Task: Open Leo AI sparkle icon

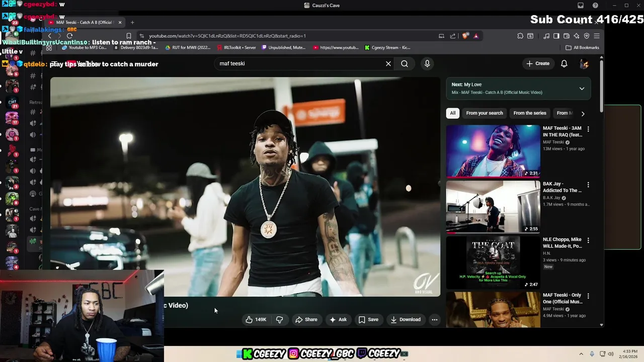Action: 577,36
